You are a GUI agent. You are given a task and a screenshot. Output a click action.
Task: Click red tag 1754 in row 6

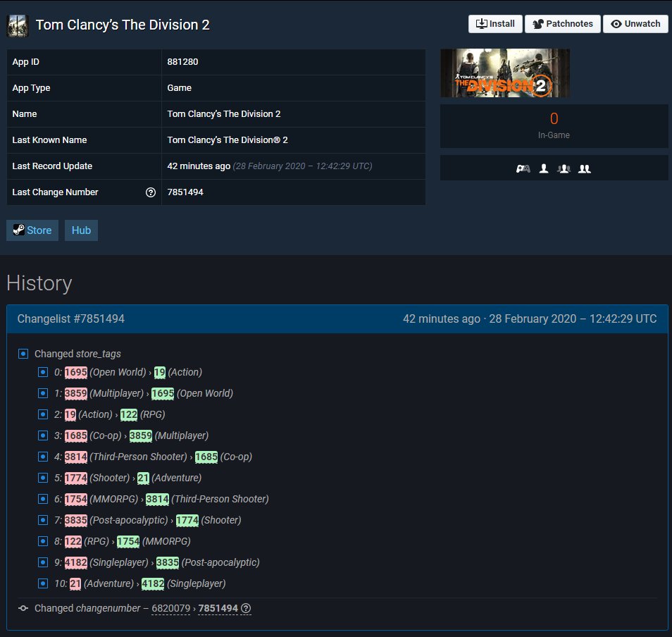click(x=76, y=499)
